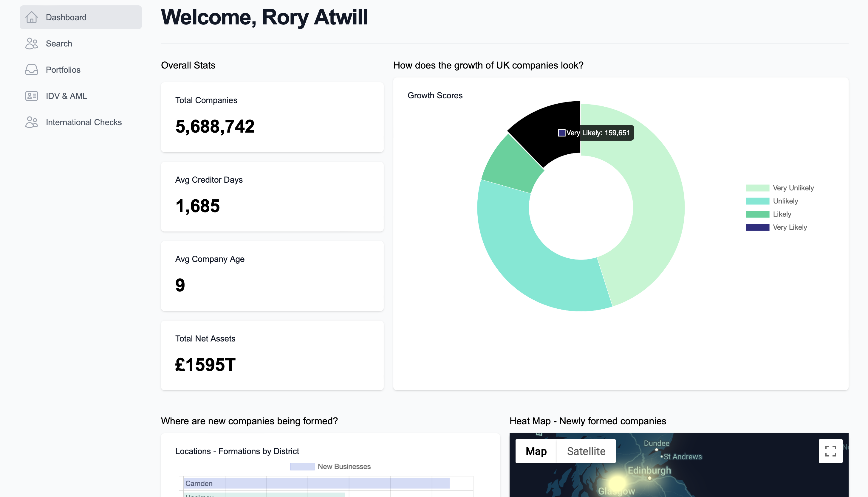The image size is (868, 497).
Task: Click the Total Companies stat card
Action: tap(272, 117)
